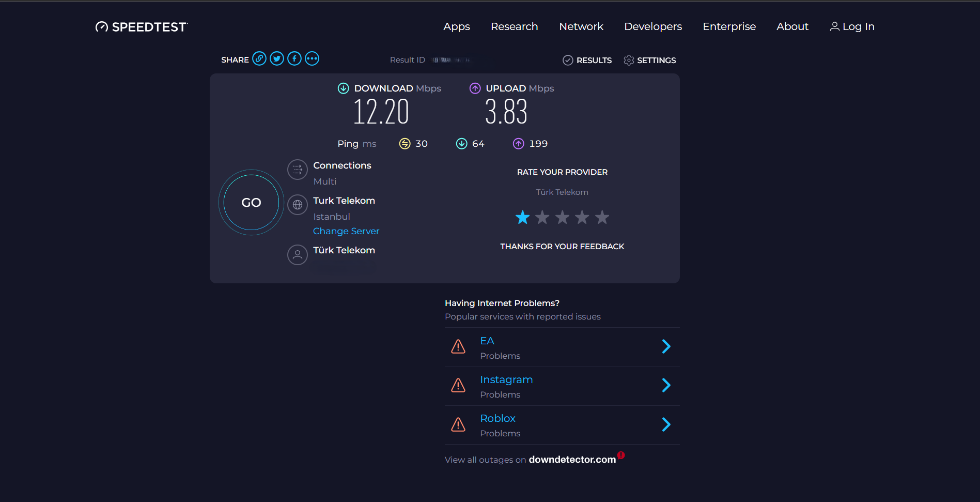
Task: Click the SHARE label
Action: coord(235,60)
